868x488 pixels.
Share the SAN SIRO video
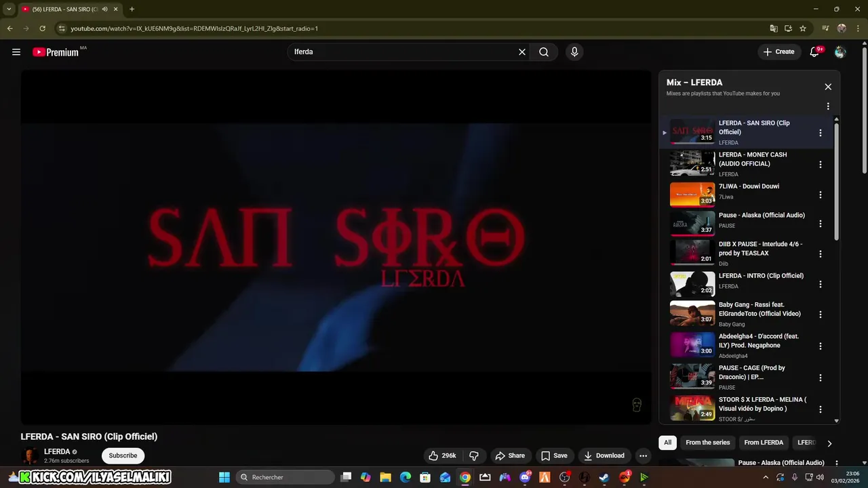[x=510, y=455]
